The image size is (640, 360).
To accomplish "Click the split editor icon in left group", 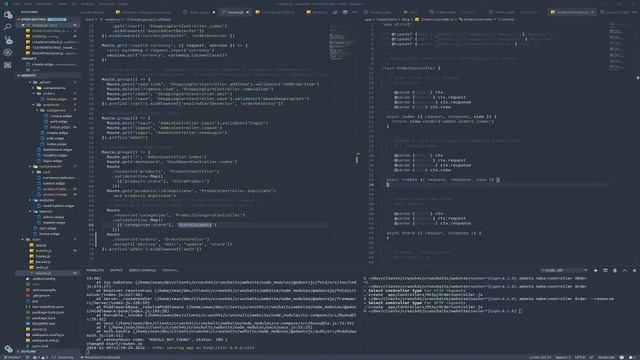I will 345,12.
